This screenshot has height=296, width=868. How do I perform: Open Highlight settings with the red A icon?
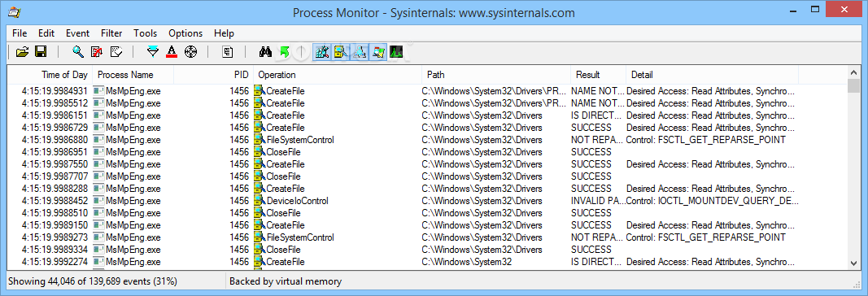click(172, 52)
